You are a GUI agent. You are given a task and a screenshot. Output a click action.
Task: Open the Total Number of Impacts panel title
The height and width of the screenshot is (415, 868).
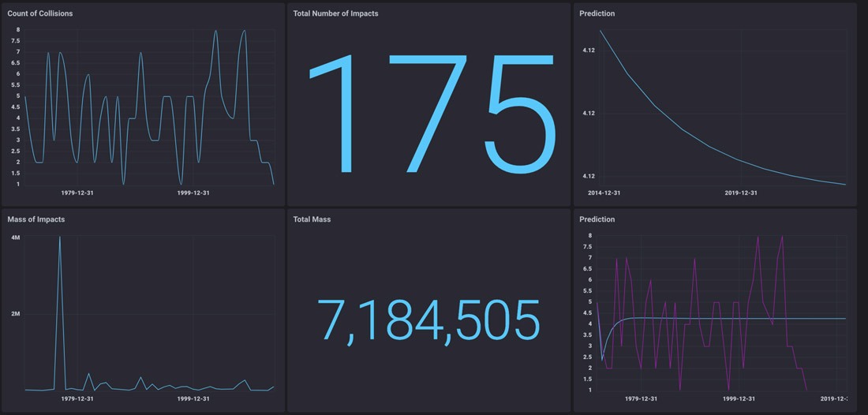[x=335, y=13]
